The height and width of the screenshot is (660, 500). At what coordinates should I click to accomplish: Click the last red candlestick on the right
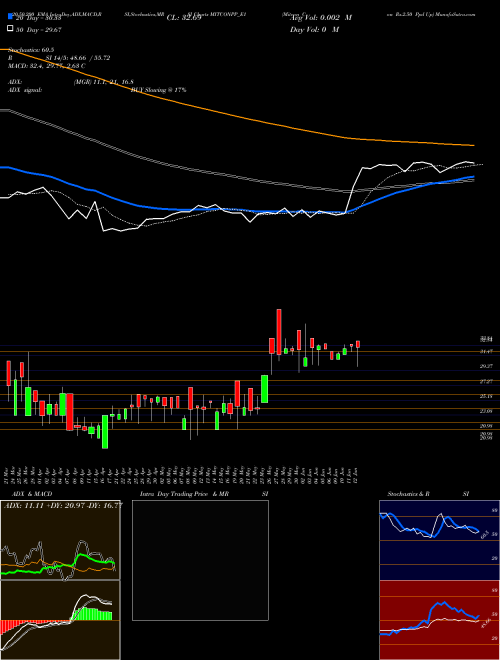[x=358, y=344]
